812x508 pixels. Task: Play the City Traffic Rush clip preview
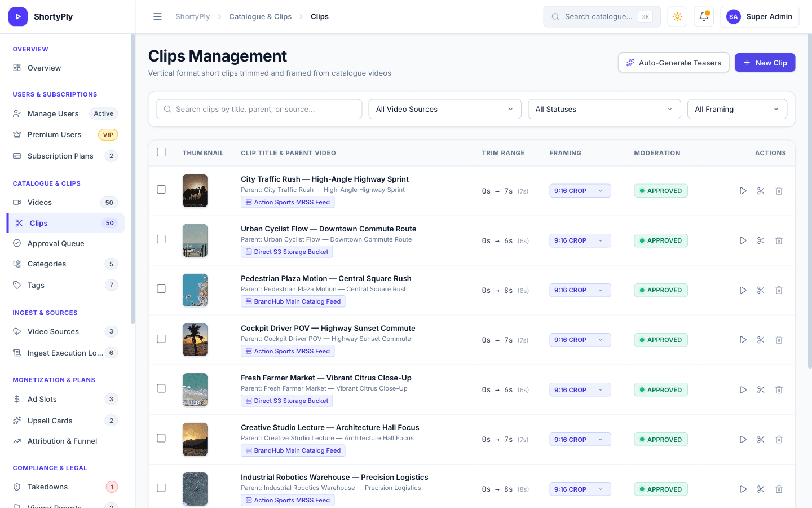pyautogui.click(x=743, y=191)
